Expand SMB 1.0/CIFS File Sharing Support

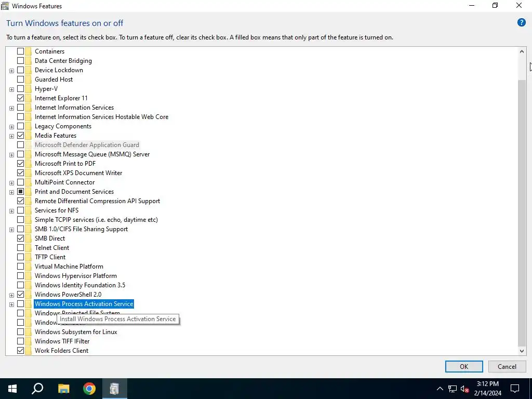pyautogui.click(x=11, y=230)
